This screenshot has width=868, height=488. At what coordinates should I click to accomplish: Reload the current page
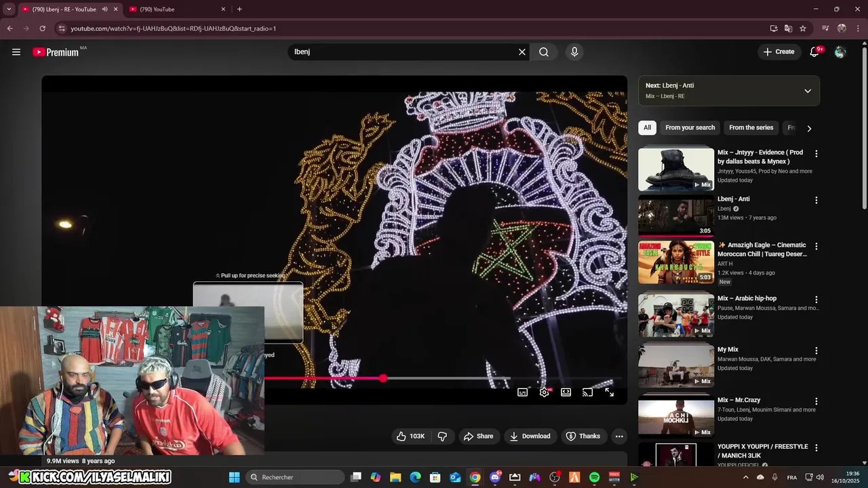click(x=42, y=28)
